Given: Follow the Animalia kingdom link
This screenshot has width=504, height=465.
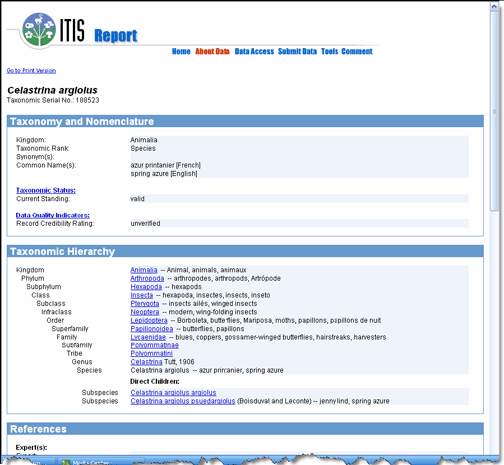Looking at the screenshot, I should coord(144,270).
